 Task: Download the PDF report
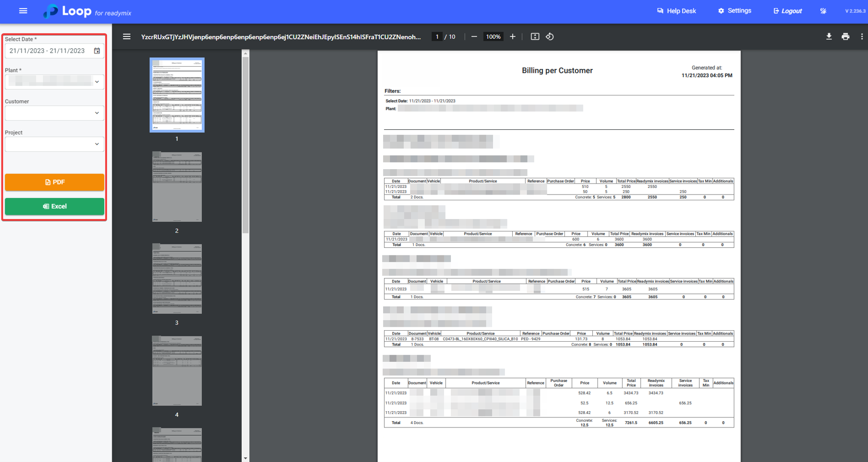(829, 37)
